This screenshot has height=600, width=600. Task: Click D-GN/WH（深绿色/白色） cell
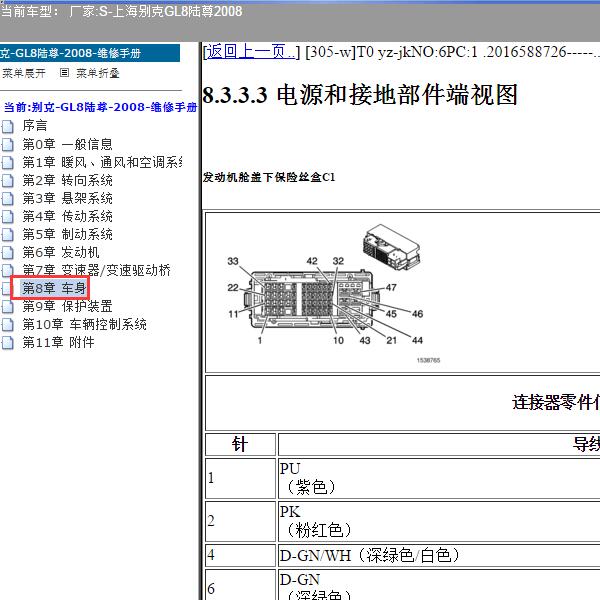coord(439,555)
